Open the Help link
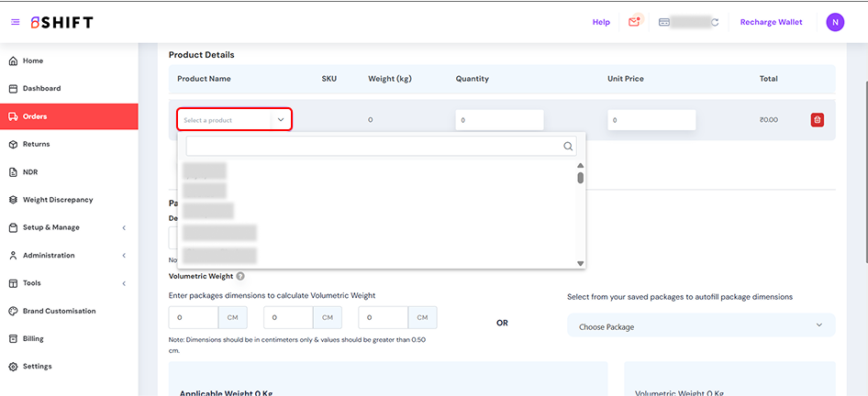The image size is (868, 396). [601, 22]
